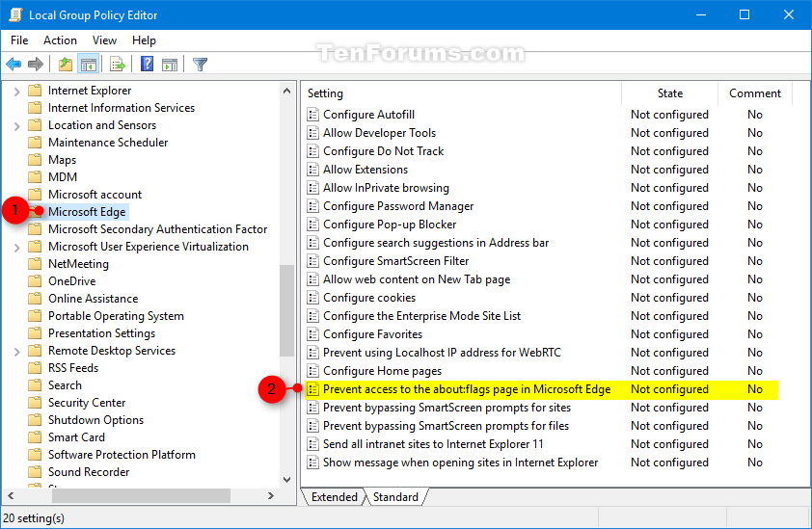Select Send all intranet sites to Internet Explorer 11
This screenshot has width=812, height=529.
[433, 444]
